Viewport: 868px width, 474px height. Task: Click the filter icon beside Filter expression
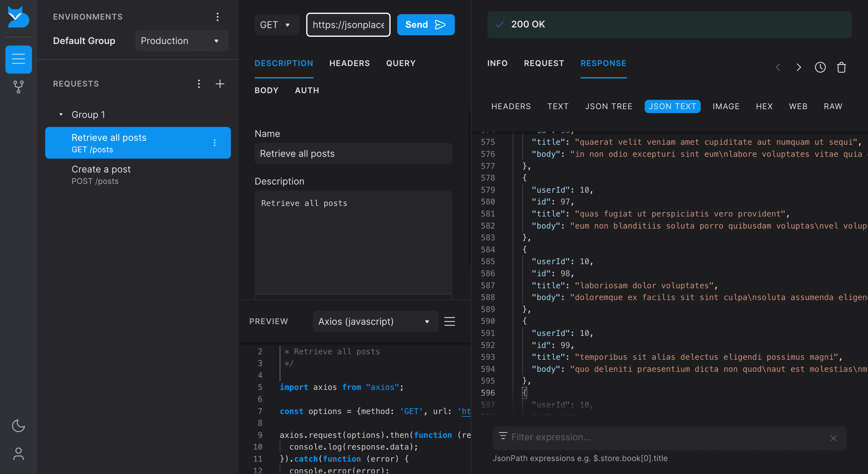click(503, 436)
